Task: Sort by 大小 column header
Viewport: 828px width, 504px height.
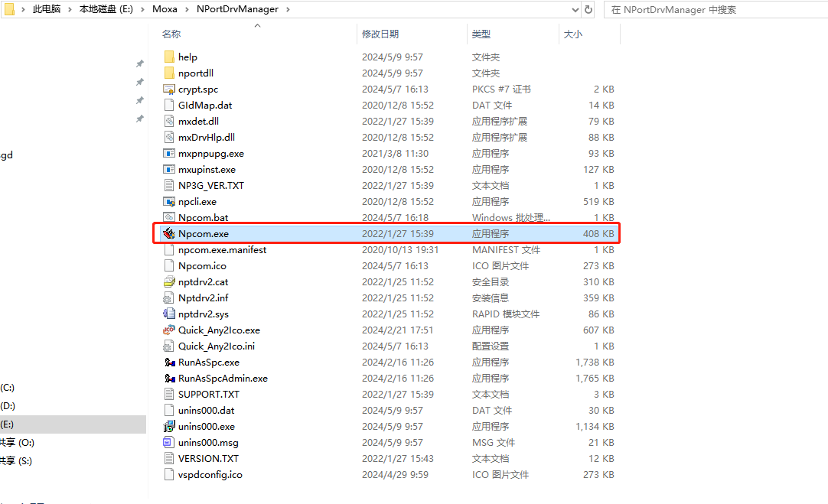Action: coord(573,34)
